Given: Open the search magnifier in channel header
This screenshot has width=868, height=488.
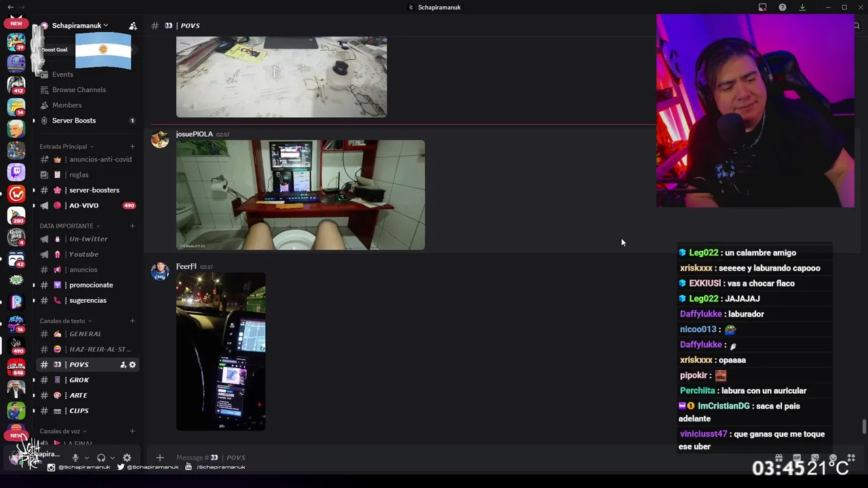Looking at the screenshot, I should click(x=856, y=26).
